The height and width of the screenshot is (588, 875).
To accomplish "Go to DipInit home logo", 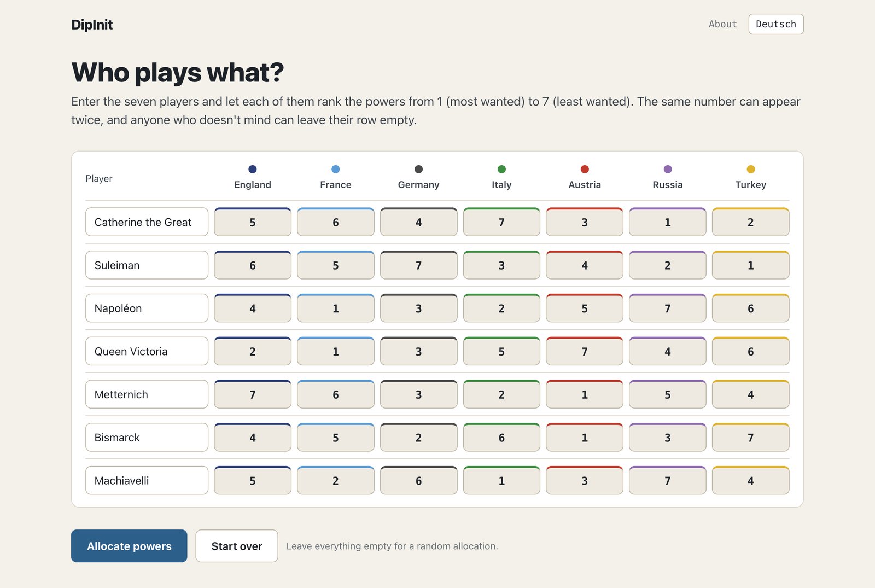I will [92, 25].
